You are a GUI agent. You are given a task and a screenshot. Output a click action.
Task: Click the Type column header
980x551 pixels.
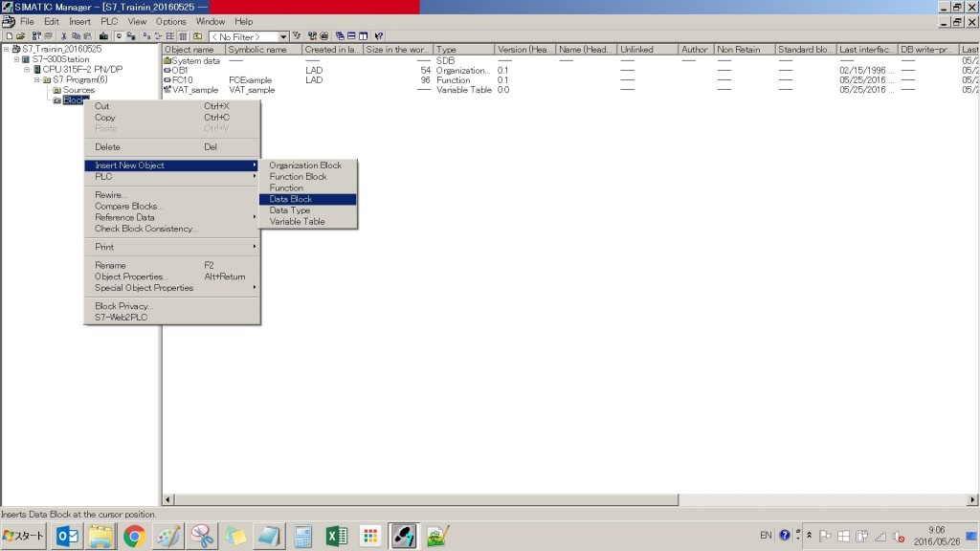click(464, 50)
